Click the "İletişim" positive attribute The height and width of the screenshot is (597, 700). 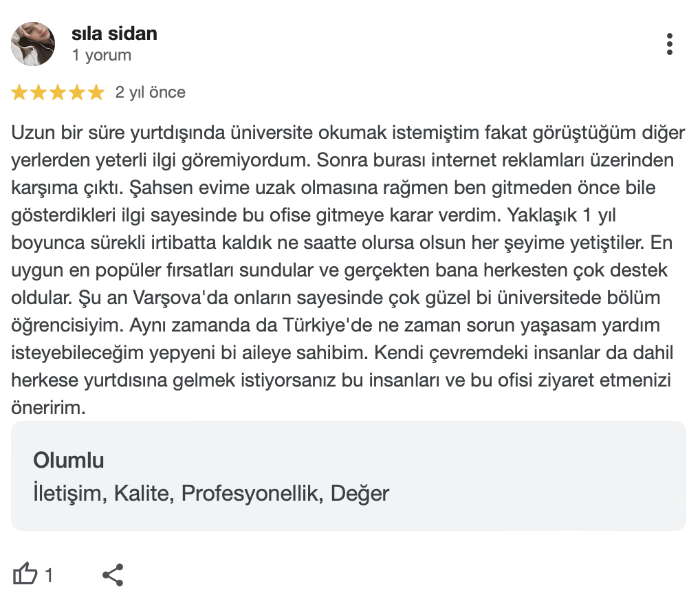67,493
